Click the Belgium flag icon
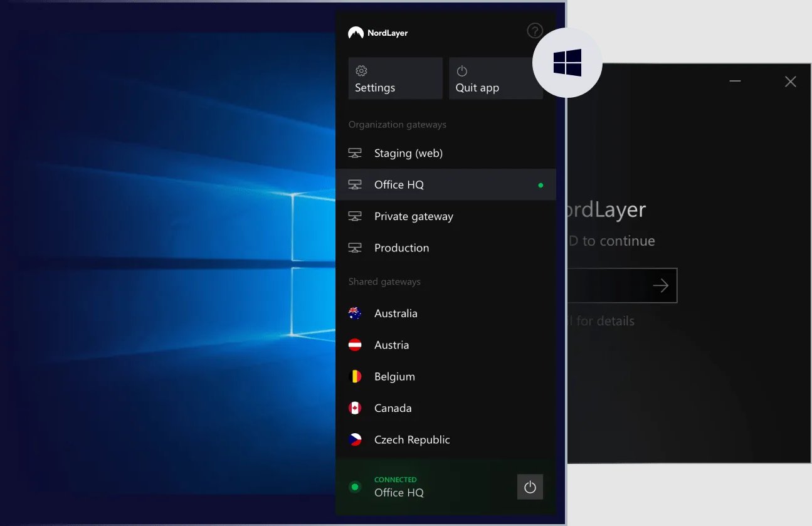 pos(355,377)
